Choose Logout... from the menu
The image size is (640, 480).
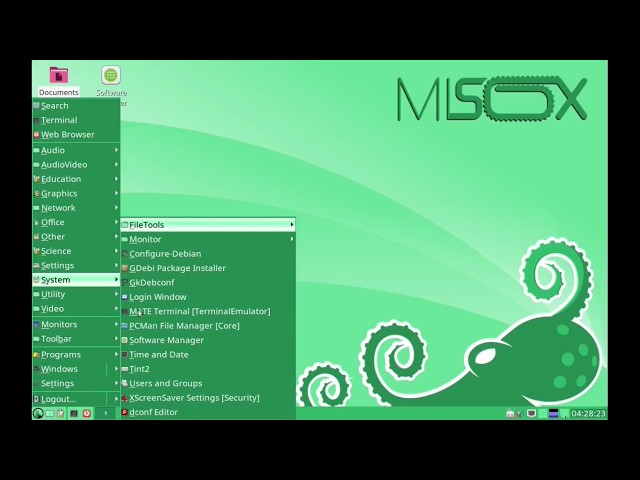76,399
